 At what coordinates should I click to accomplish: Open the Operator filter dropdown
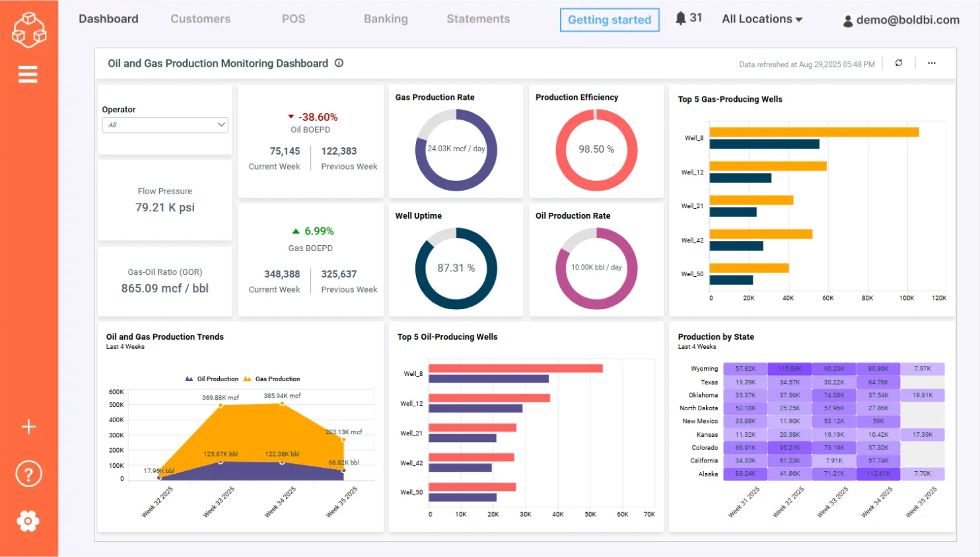pos(164,125)
